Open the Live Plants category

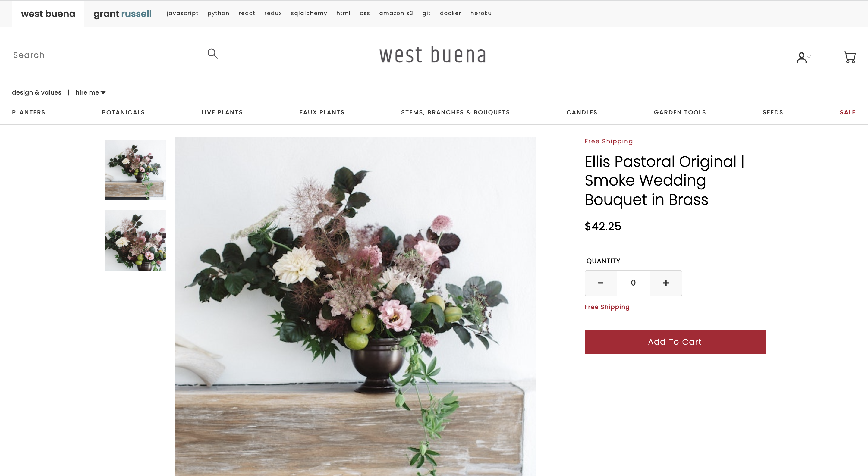[x=222, y=112]
